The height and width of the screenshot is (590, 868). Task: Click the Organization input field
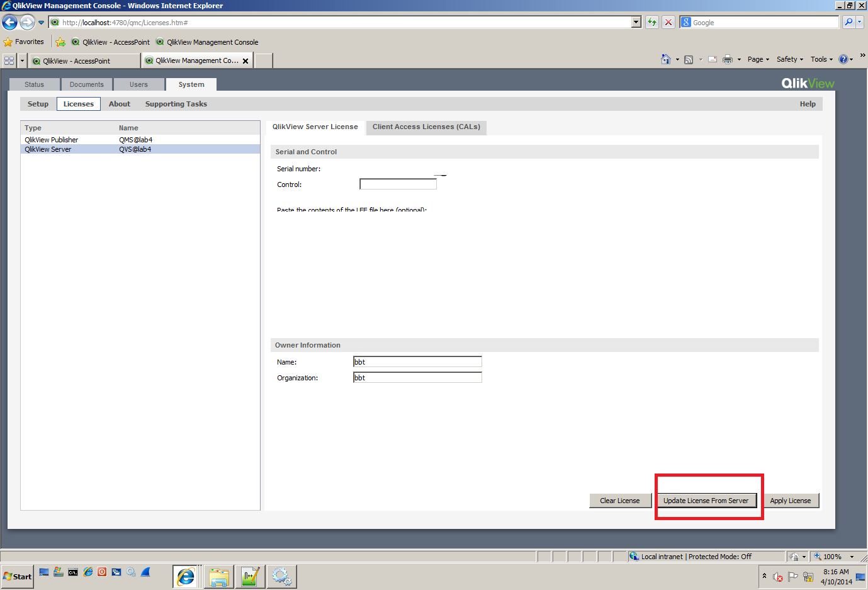[417, 377]
